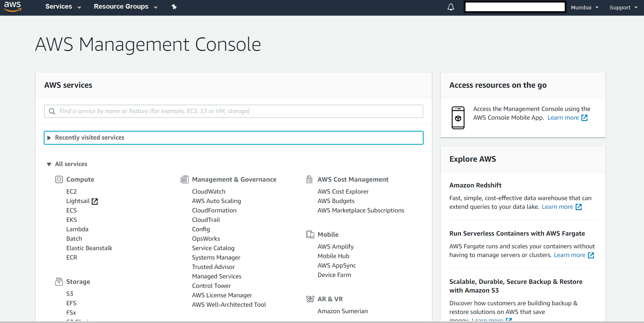This screenshot has width=644, height=323.
Task: Focus the Find a service search field
Action: [233, 111]
